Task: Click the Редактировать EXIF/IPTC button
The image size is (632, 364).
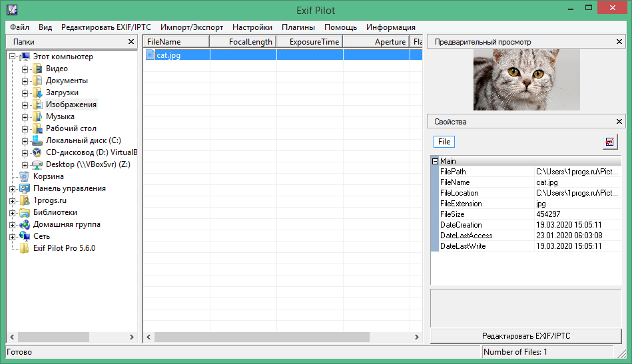Action: tap(525, 336)
